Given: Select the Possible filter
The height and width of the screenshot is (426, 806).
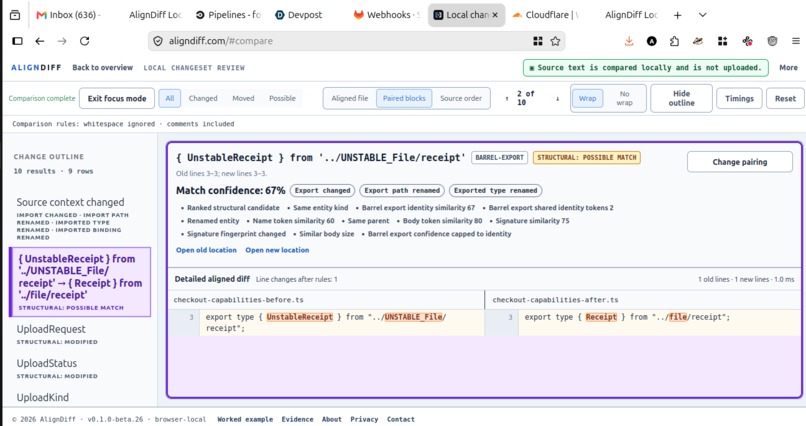Looking at the screenshot, I should click(282, 98).
